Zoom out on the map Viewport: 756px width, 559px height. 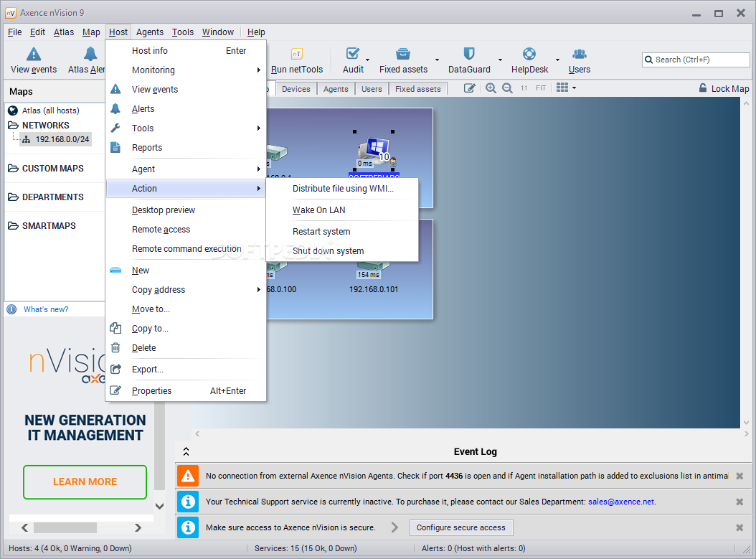click(x=507, y=88)
